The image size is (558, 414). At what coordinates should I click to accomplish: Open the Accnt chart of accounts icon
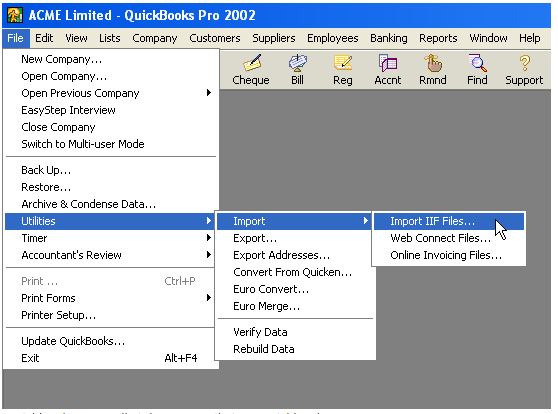point(388,63)
